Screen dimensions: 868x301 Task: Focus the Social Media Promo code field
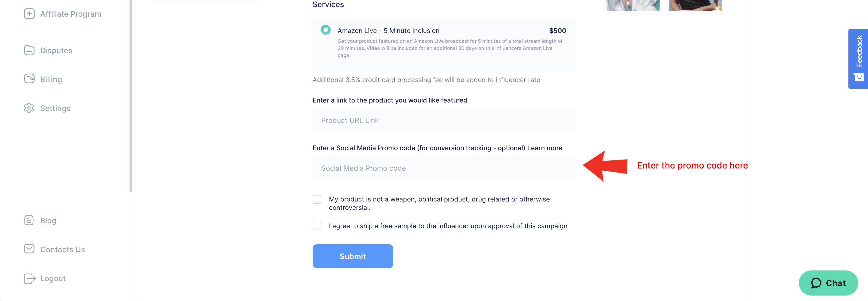tap(444, 168)
